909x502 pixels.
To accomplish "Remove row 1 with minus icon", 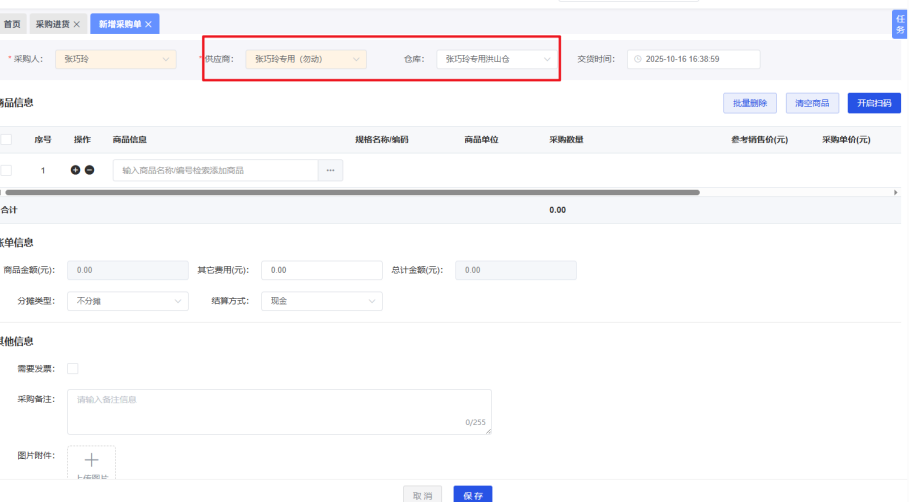I will [89, 170].
